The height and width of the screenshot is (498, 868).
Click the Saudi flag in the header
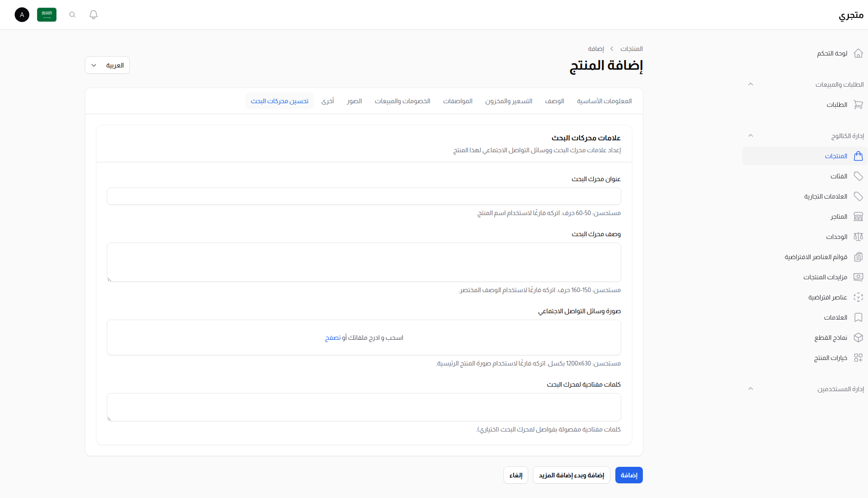tap(46, 14)
